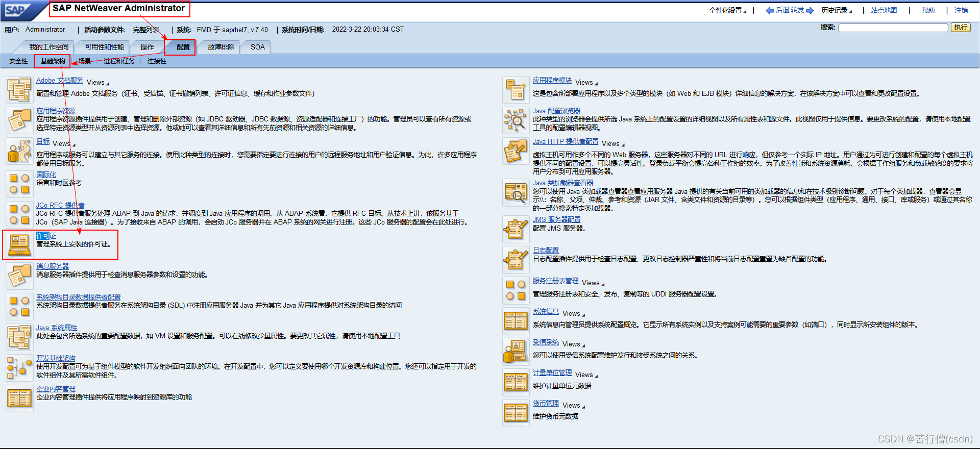The height and width of the screenshot is (449, 980).
Task: Switch to the SOA tab
Action: tap(258, 47)
